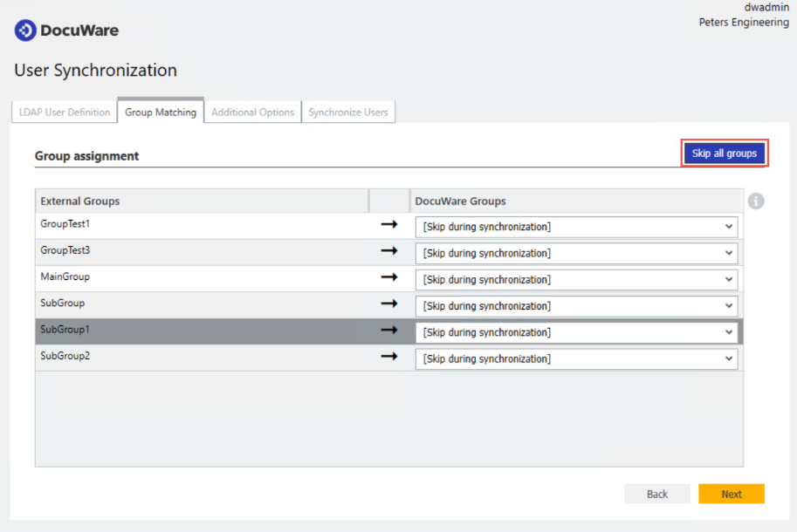
Task: Click the arrow icon next to MainGroup
Action: click(x=388, y=277)
